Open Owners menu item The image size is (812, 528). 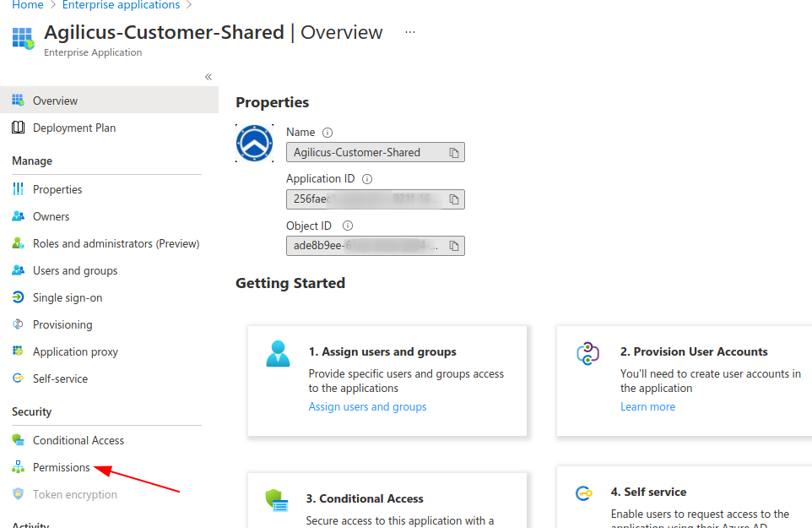click(x=51, y=216)
